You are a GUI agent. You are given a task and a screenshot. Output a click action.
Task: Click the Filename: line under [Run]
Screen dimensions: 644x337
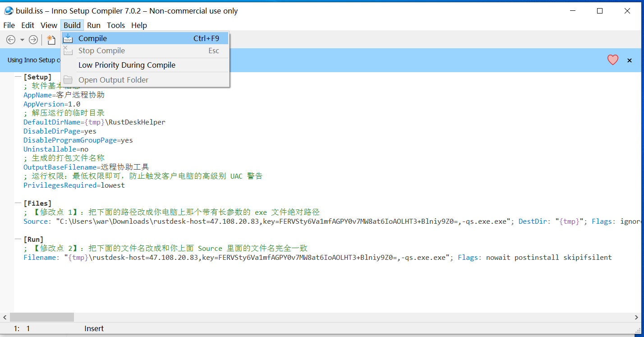(x=317, y=258)
